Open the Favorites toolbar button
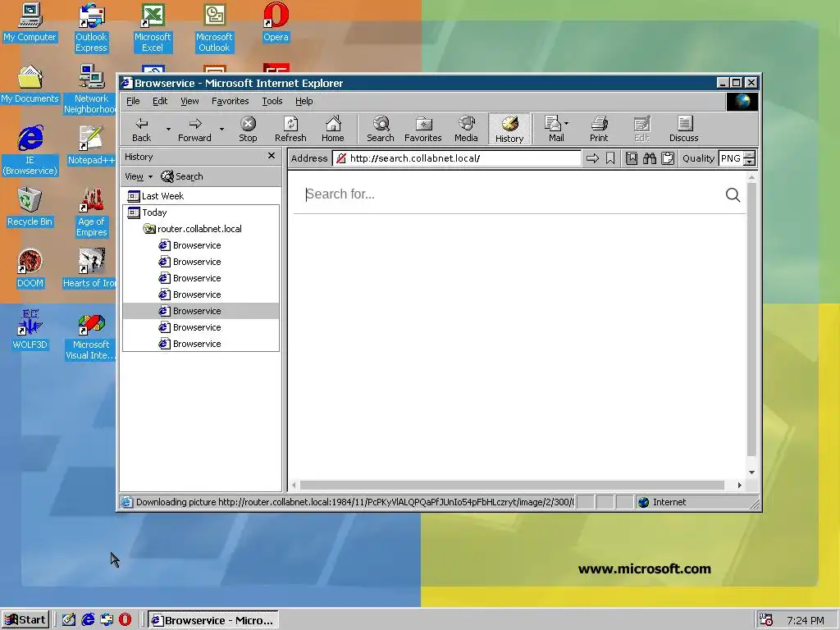 pos(423,129)
